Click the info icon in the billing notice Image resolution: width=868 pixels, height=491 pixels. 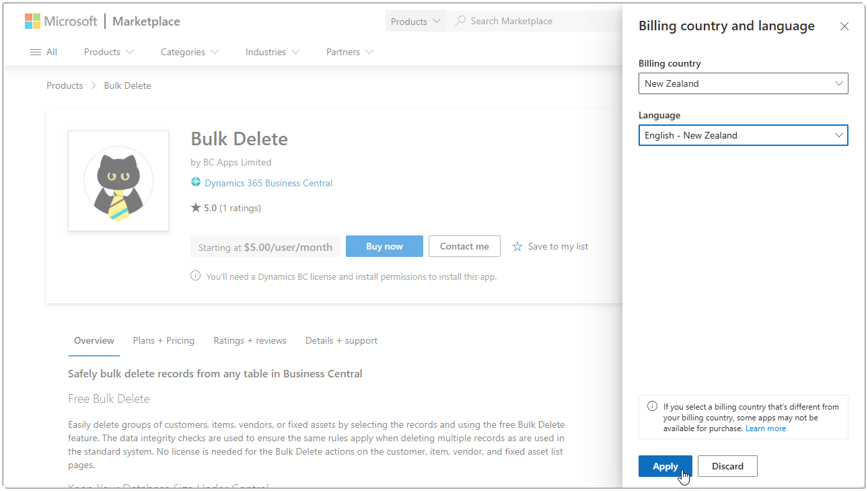click(651, 406)
